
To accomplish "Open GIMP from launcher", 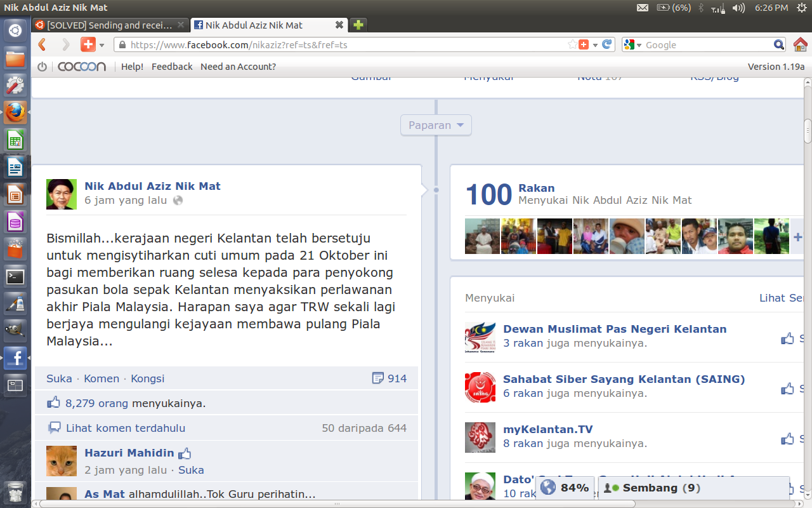I will (x=15, y=331).
